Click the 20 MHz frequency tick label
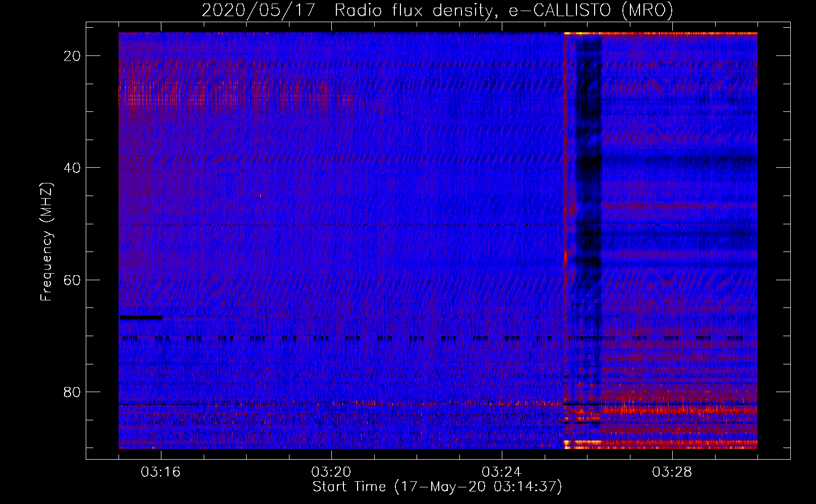The height and width of the screenshot is (504, 816). (x=73, y=56)
